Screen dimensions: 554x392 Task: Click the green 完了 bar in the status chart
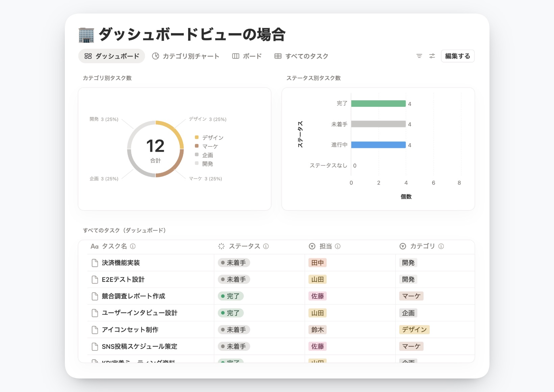[x=378, y=103]
